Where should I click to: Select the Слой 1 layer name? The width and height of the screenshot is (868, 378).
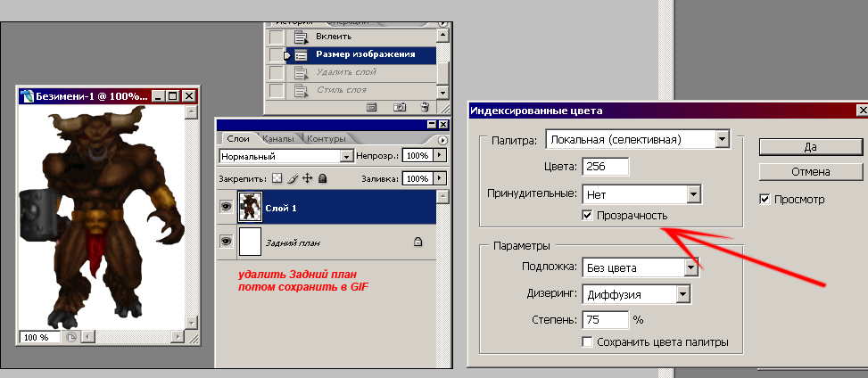[281, 208]
